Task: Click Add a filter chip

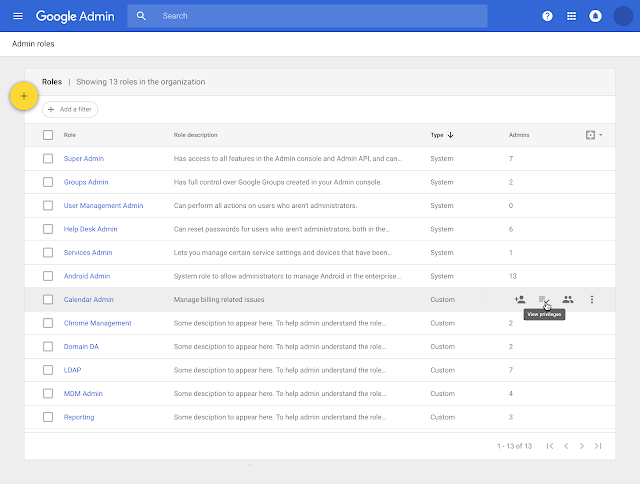Action: (x=70, y=109)
